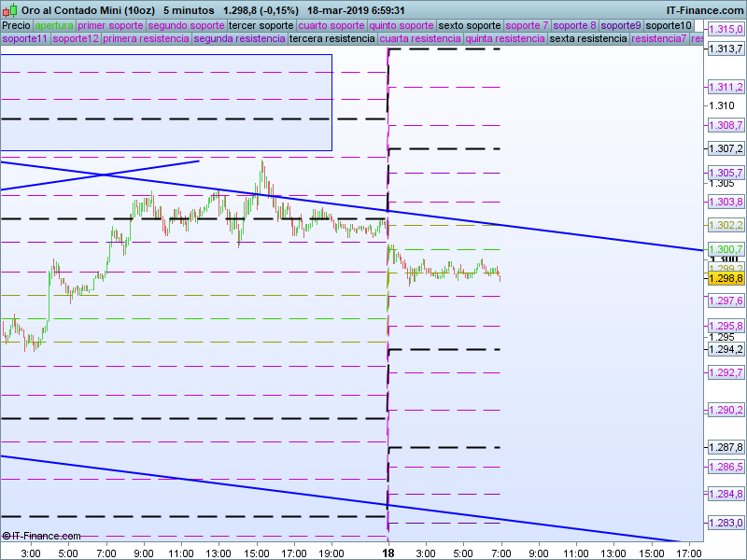Select the 'resistencia7' legend label
This screenshot has width=747, height=560.
[658, 39]
